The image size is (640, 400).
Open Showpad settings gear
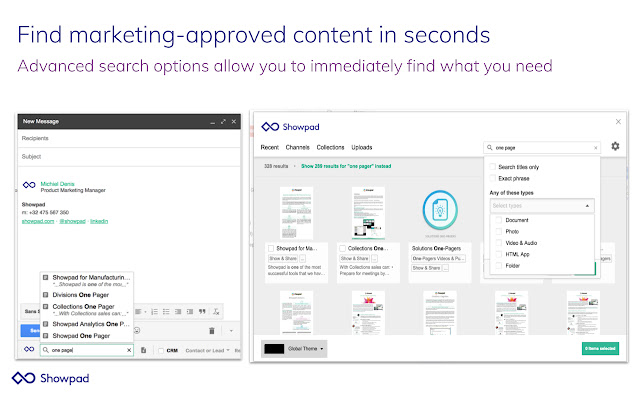pos(615,146)
